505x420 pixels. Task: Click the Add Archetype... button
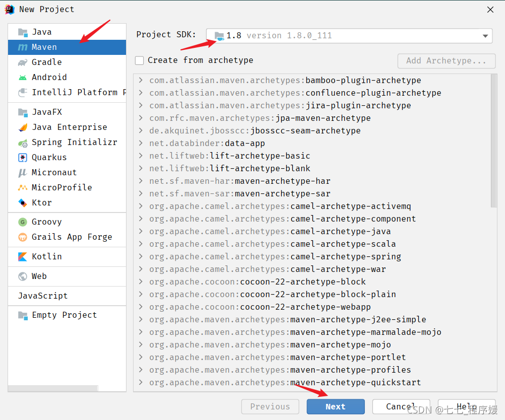[x=447, y=61]
